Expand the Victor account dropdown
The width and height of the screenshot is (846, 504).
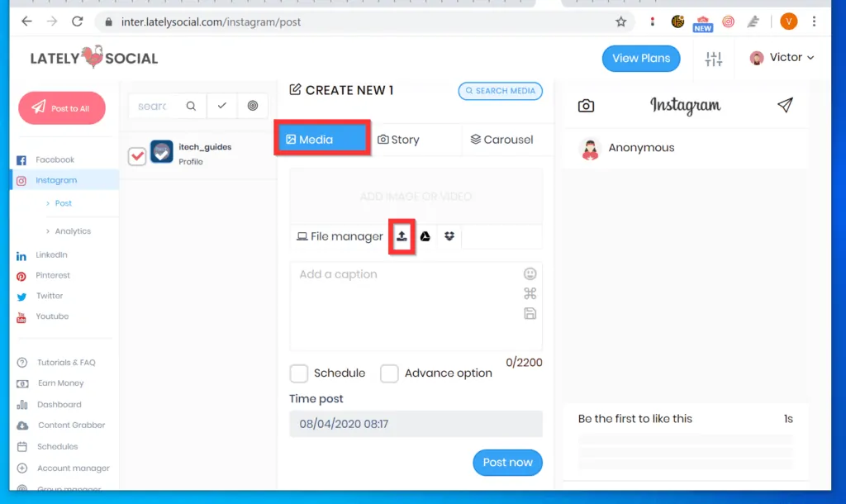(782, 58)
